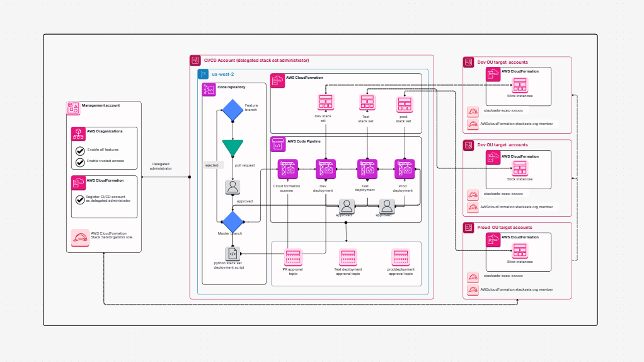The width and height of the screenshot is (644, 362).
Task: Click stacksets org member icon in Proud OU accounts
Action: pyautogui.click(x=473, y=290)
